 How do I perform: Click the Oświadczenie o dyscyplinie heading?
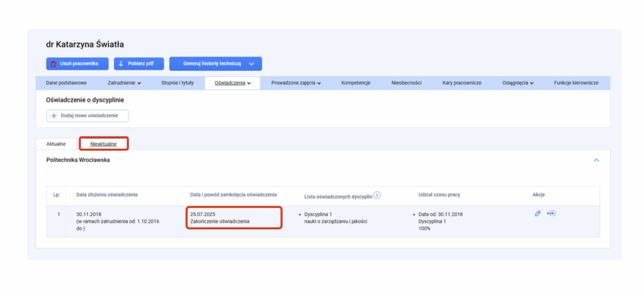click(x=85, y=100)
